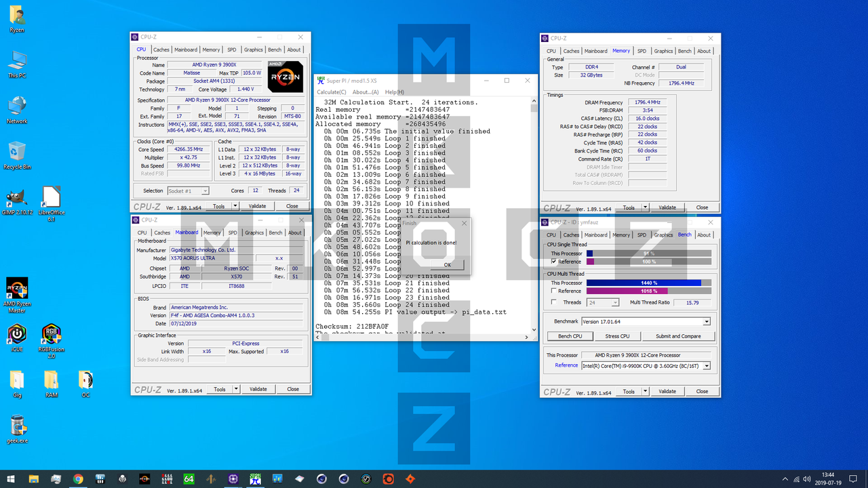
Task: Open AMD Ryzen Master desktop shortcut
Action: click(17, 296)
